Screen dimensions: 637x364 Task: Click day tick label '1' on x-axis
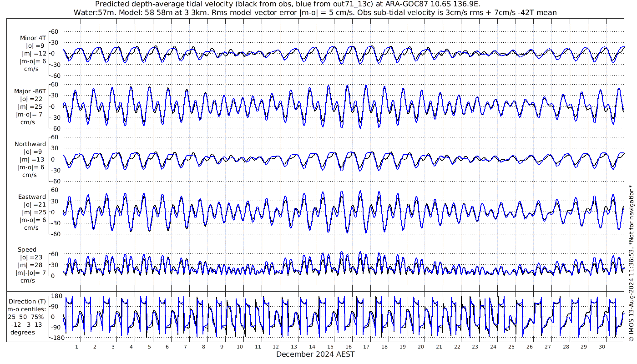(76, 347)
